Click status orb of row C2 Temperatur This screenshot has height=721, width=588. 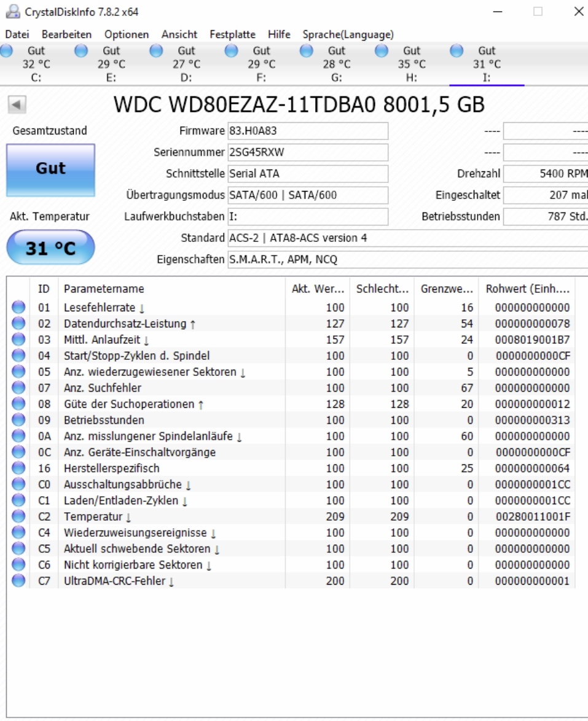pyautogui.click(x=18, y=516)
